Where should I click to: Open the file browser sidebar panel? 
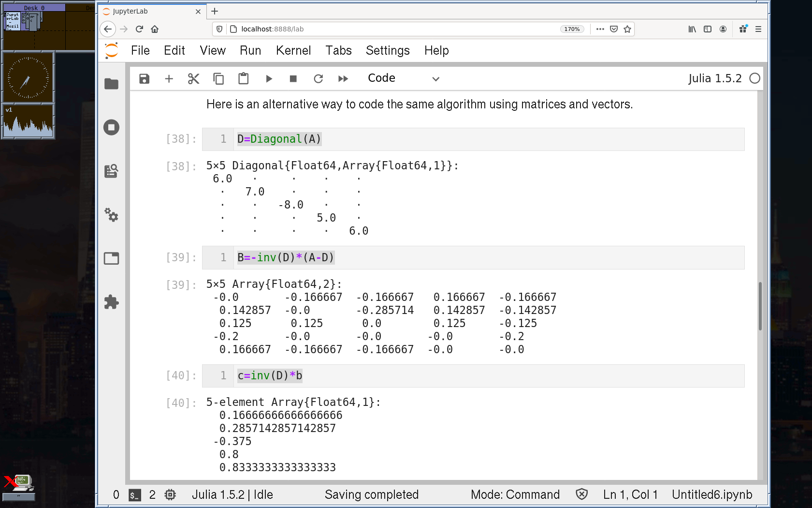pyautogui.click(x=111, y=84)
